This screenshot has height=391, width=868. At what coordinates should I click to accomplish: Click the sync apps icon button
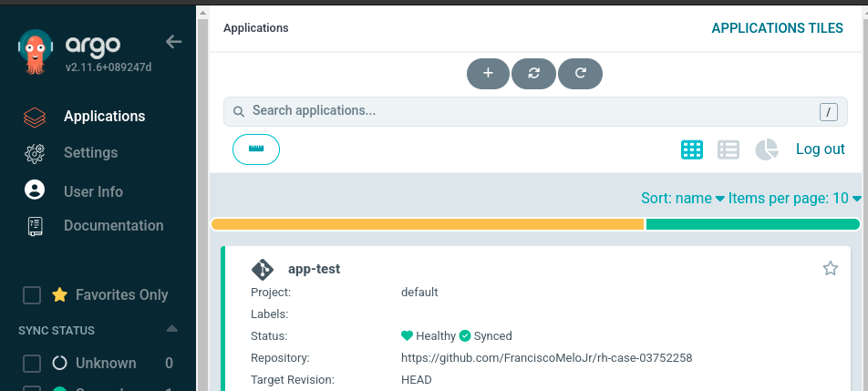coord(534,74)
